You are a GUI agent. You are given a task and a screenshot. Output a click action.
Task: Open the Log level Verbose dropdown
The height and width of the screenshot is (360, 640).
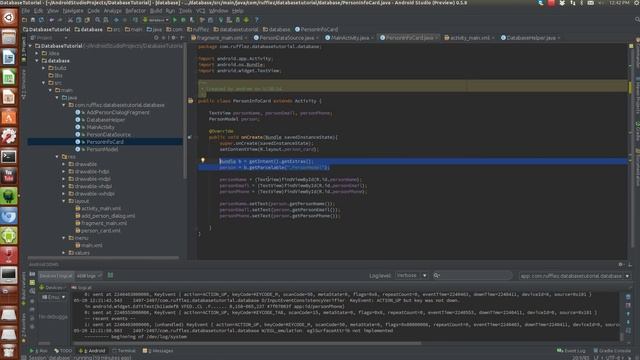point(411,276)
